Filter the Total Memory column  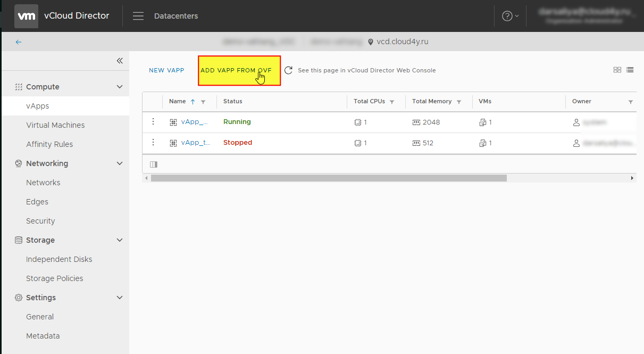point(459,102)
